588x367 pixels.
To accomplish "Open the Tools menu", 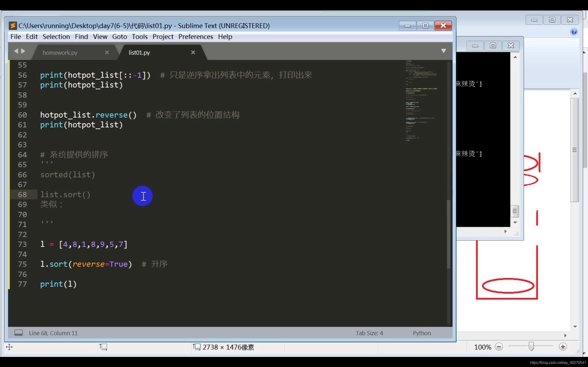I will 140,37.
